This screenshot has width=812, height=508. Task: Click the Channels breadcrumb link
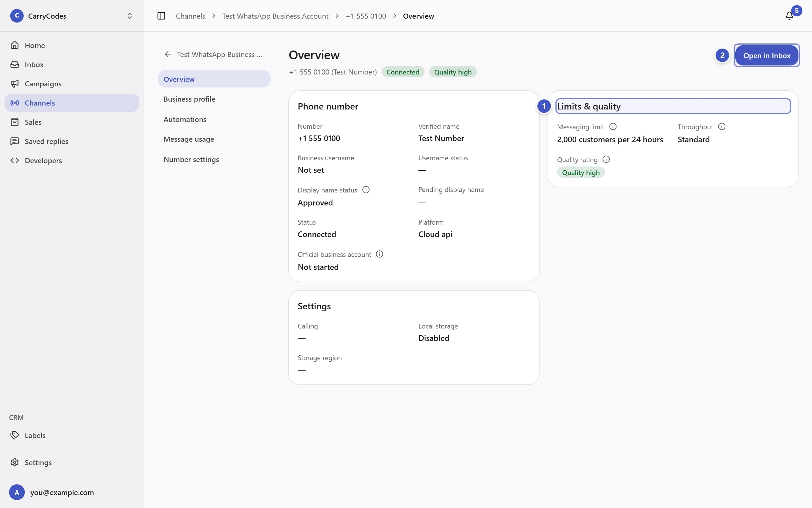(x=190, y=16)
